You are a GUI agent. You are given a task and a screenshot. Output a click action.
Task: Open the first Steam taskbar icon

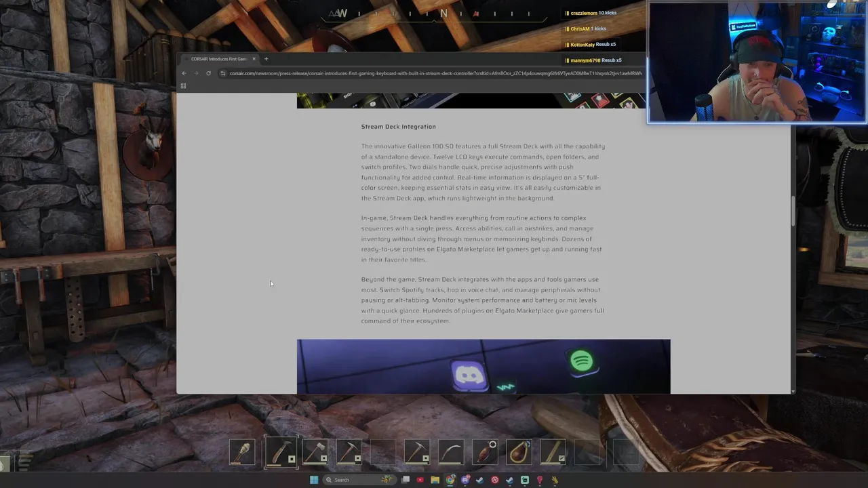pos(480,480)
